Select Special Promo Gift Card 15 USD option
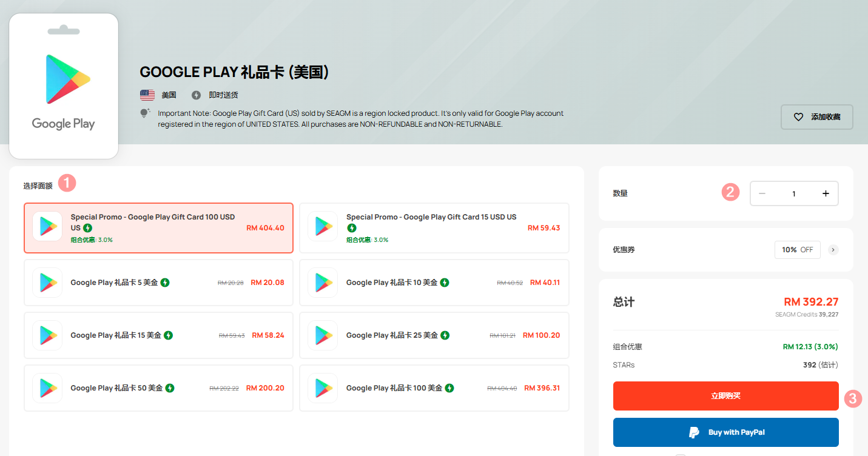 pos(434,228)
